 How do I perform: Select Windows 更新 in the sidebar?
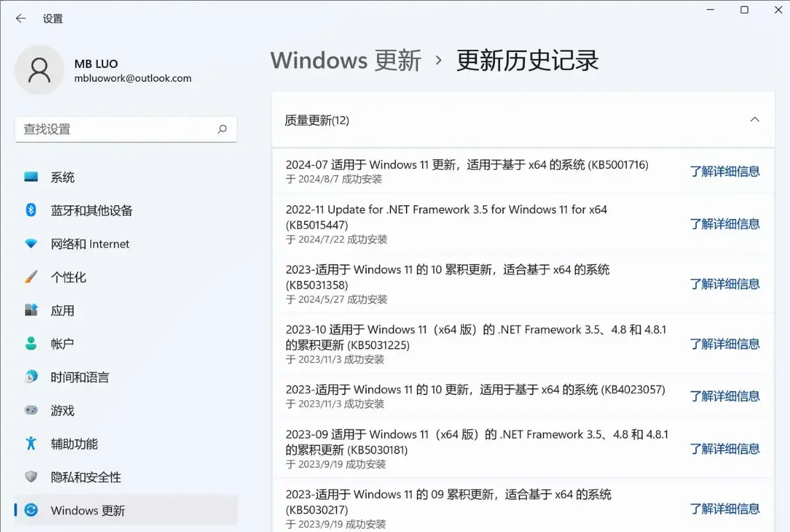click(x=126, y=510)
